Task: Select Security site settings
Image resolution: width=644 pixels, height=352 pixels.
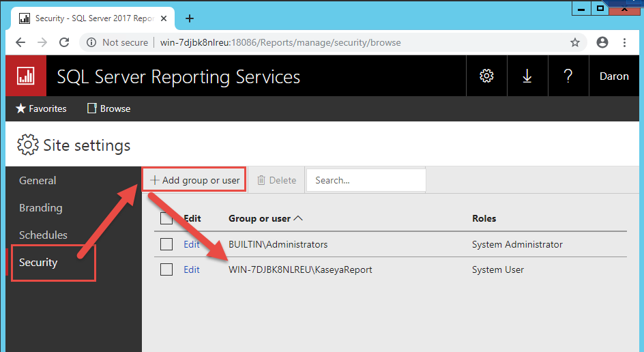Action: click(38, 263)
